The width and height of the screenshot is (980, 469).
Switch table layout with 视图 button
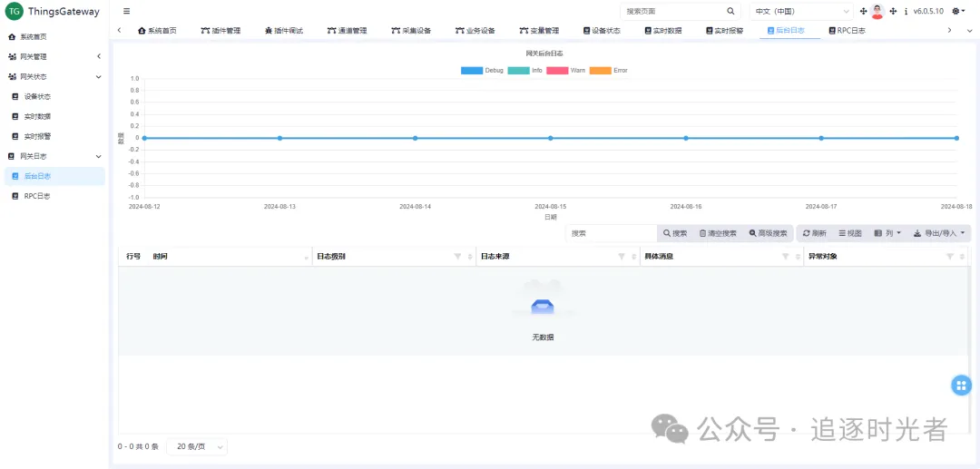(x=850, y=233)
